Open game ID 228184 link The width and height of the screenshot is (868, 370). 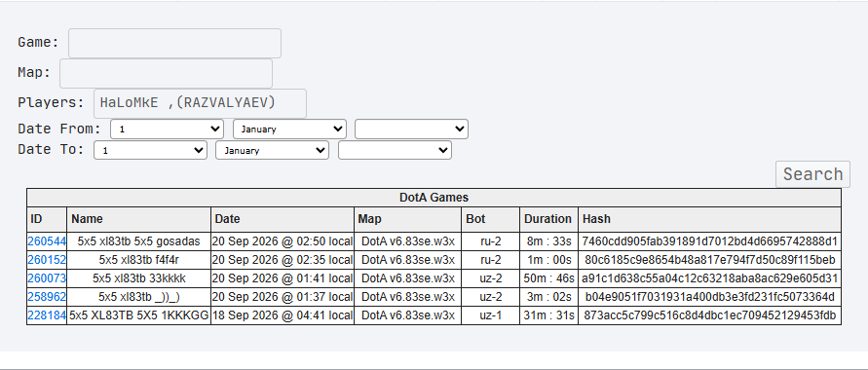click(47, 315)
